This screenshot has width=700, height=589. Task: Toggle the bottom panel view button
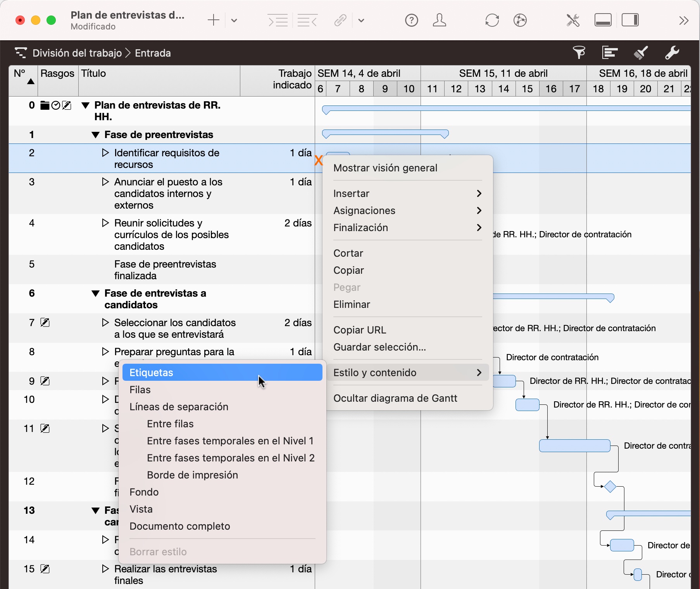tap(603, 20)
